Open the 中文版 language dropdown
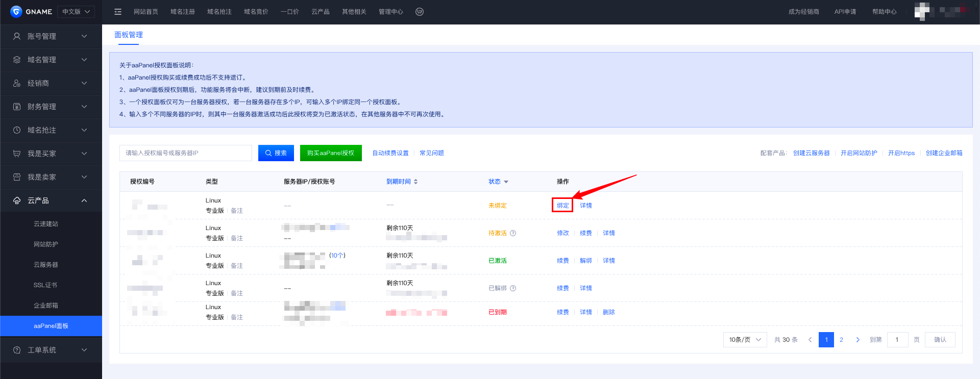This screenshot has width=980, height=379. 76,12
